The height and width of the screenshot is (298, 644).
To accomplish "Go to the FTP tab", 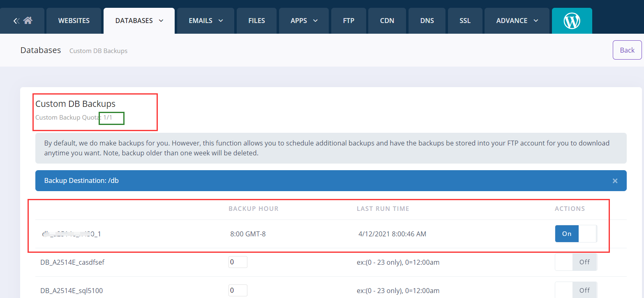I will click(x=349, y=21).
